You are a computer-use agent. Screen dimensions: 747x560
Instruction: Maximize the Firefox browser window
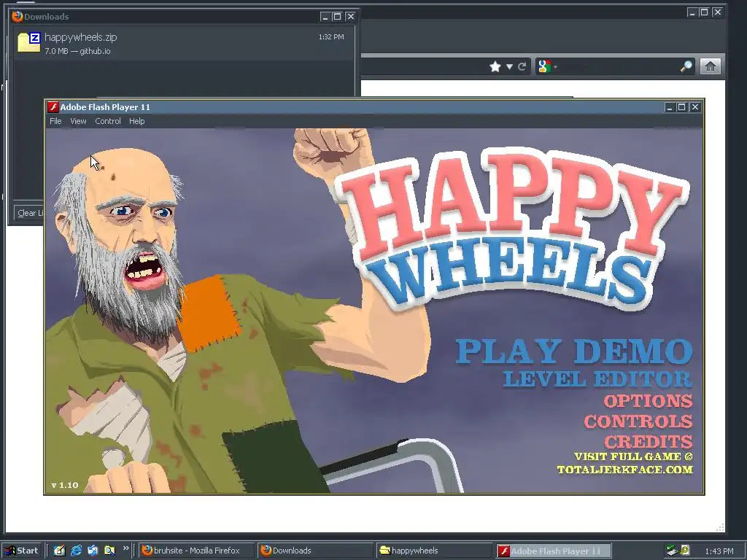pos(704,12)
